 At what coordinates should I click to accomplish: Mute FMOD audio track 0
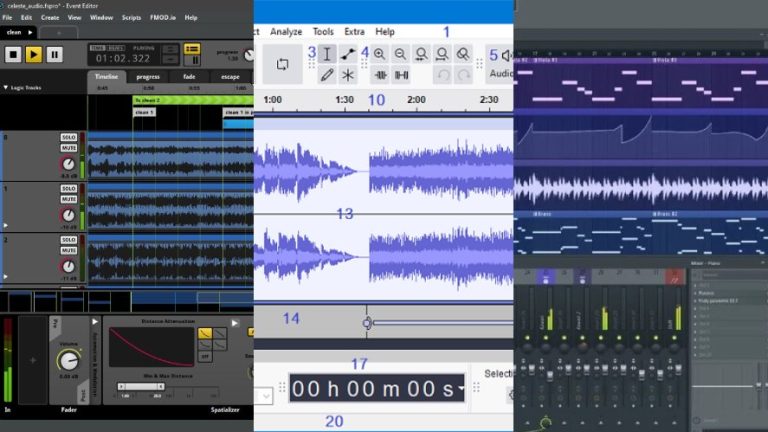pos(69,148)
